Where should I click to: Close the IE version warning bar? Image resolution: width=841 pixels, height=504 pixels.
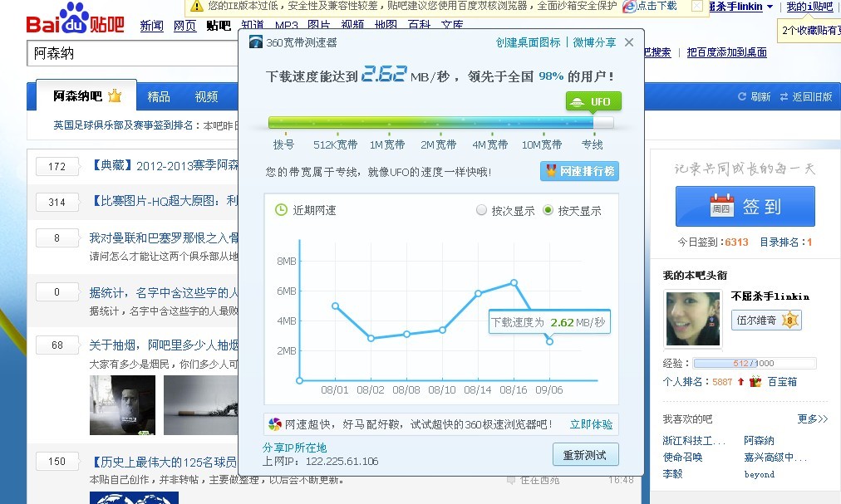[696, 7]
